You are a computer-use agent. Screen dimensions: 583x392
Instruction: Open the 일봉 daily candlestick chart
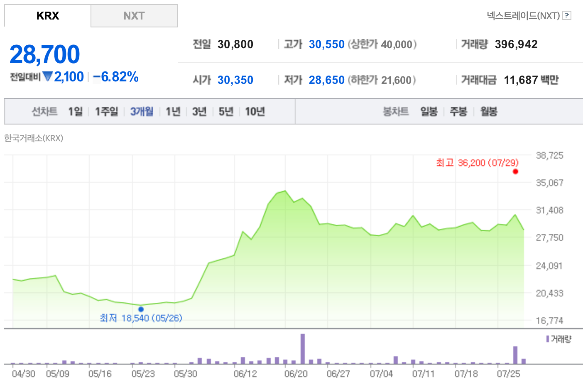(429, 112)
